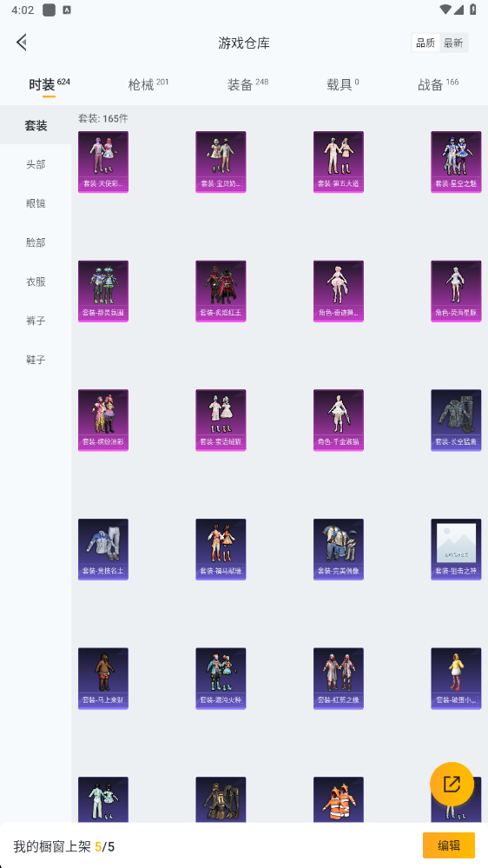This screenshot has height=868, width=488.
Task: Sort items by 最新
Action: 453,43
